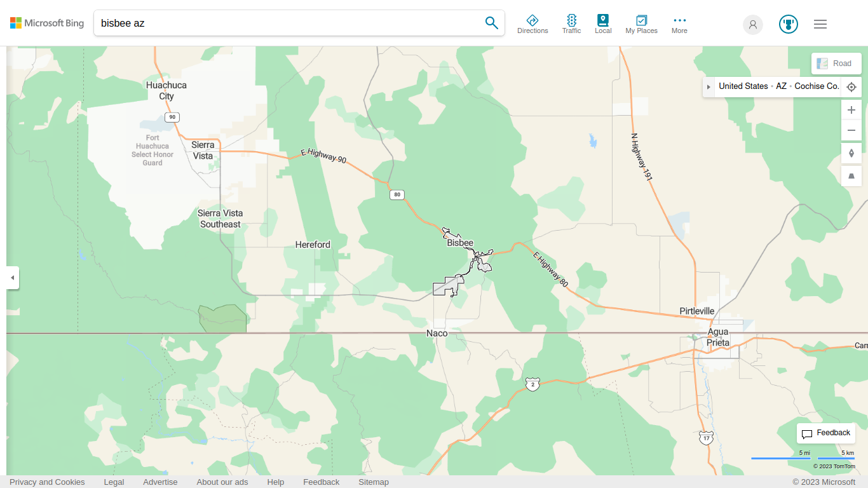
Task: Click the route 80 shield
Action: coord(397,194)
